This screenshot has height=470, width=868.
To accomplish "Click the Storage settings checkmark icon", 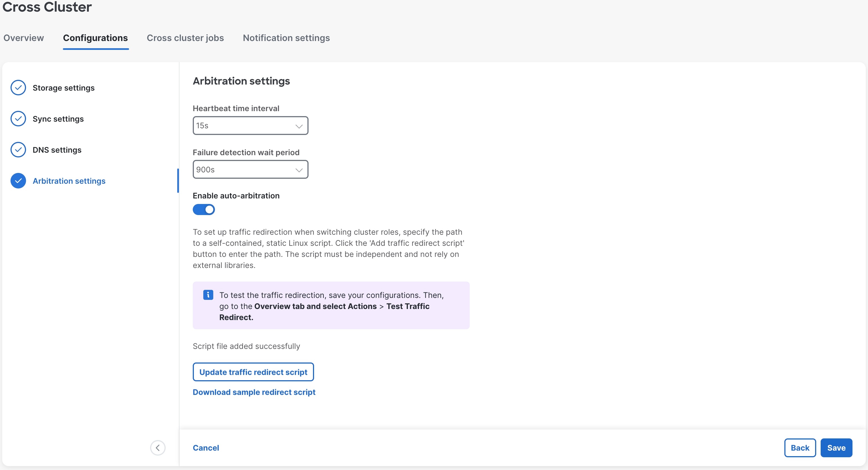I will coord(18,88).
